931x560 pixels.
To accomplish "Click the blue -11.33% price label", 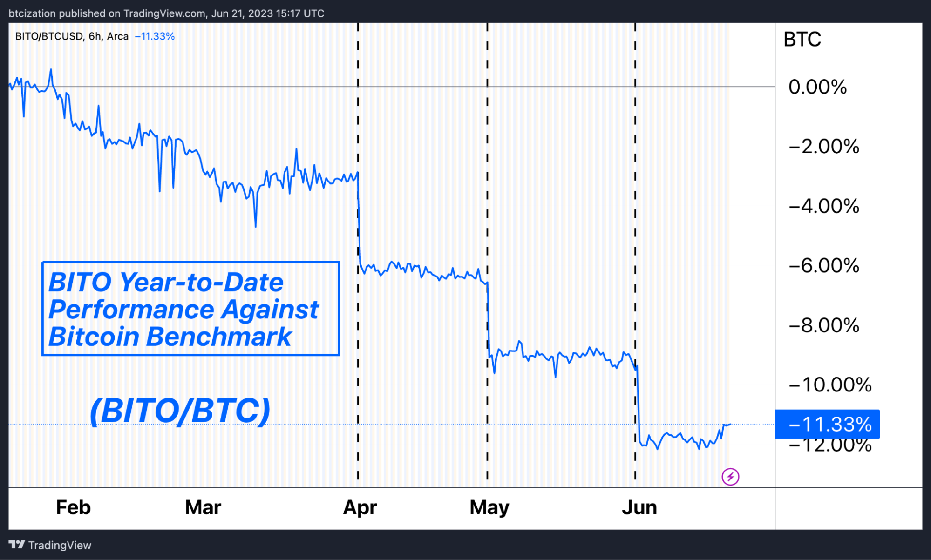I will pyautogui.click(x=828, y=424).
